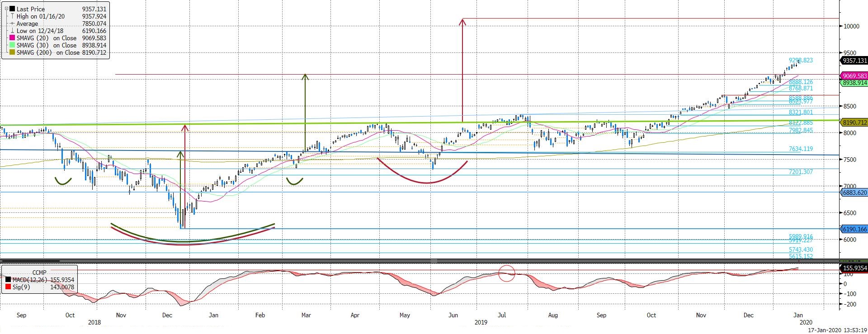Click the Jul month label on time axis

tap(501, 315)
